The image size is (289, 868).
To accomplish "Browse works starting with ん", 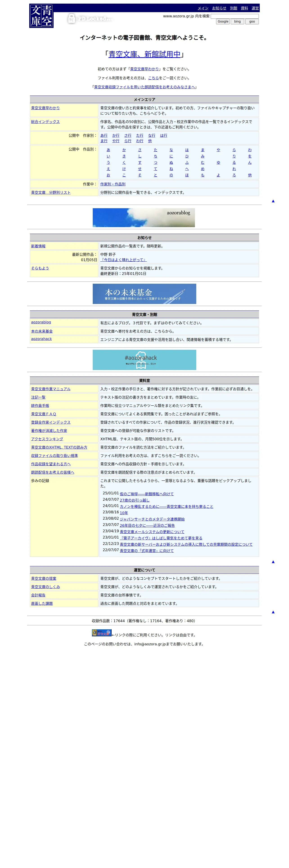I will pos(250,162).
